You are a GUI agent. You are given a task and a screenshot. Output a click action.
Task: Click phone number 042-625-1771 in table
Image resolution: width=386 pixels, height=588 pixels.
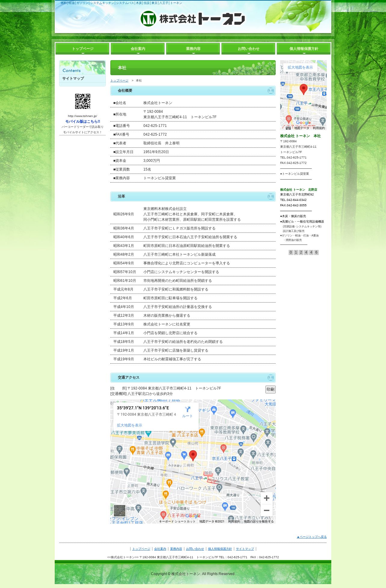(x=155, y=126)
